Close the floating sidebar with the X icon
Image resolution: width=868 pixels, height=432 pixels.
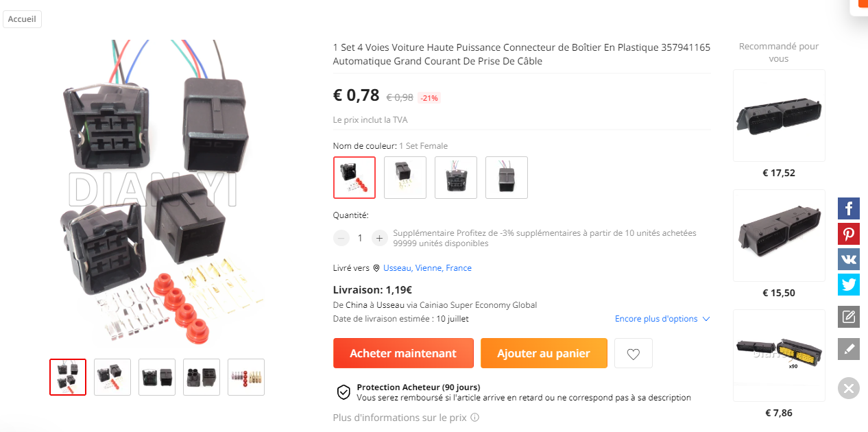(848, 388)
